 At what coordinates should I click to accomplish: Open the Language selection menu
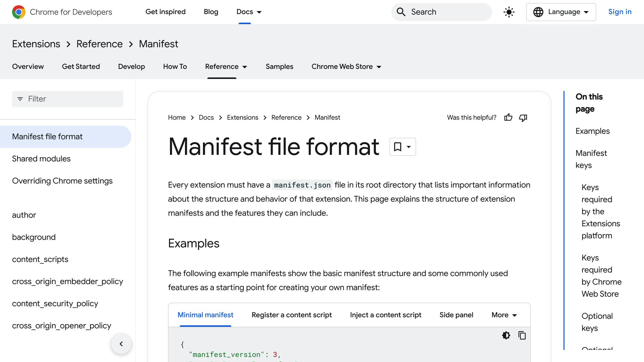[x=561, y=12]
